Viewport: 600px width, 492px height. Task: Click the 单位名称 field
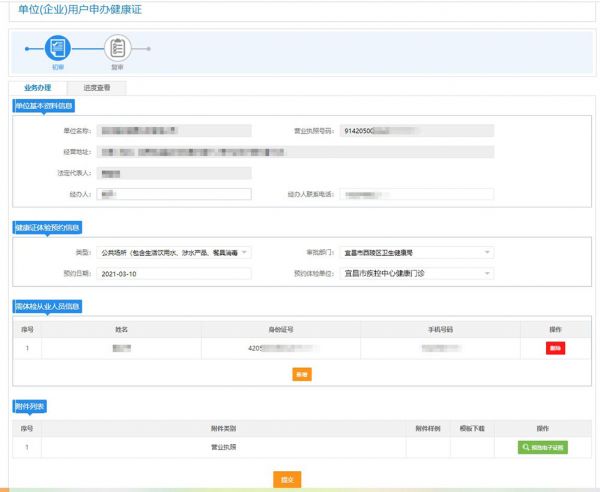point(173,131)
